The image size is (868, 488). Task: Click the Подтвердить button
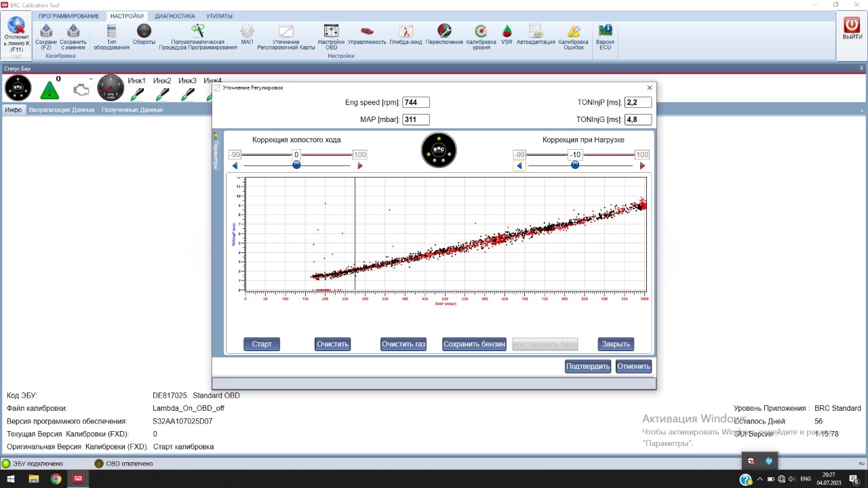(x=588, y=367)
